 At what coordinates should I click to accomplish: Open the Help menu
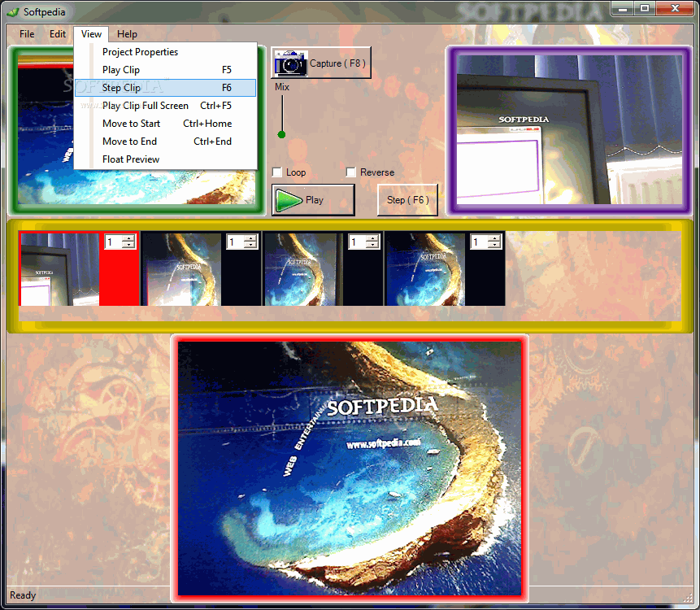[127, 34]
